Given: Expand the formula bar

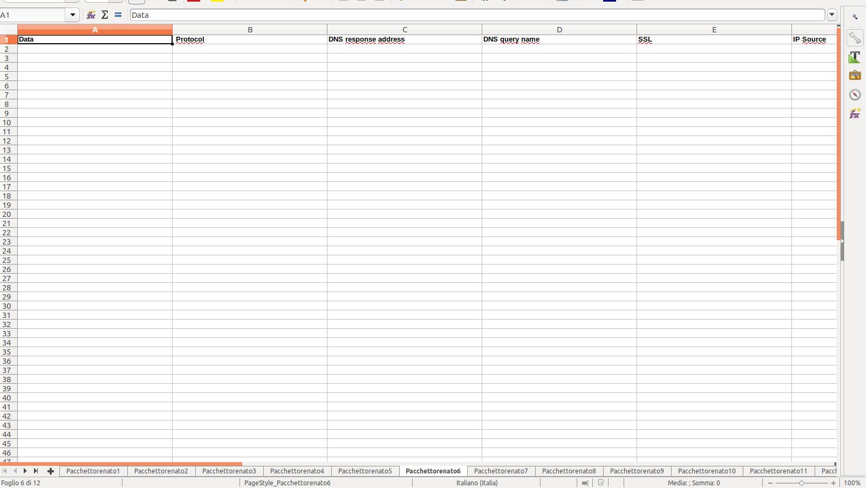Looking at the screenshot, I should [x=832, y=15].
